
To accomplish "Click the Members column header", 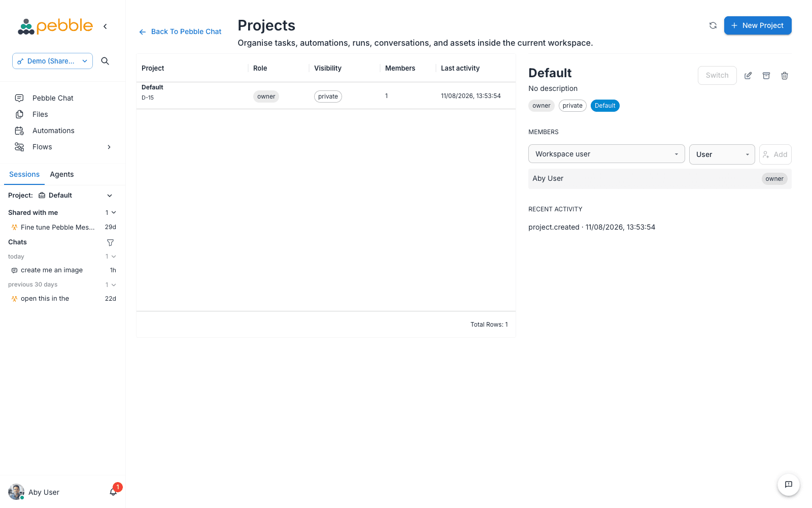I will pyautogui.click(x=400, y=68).
